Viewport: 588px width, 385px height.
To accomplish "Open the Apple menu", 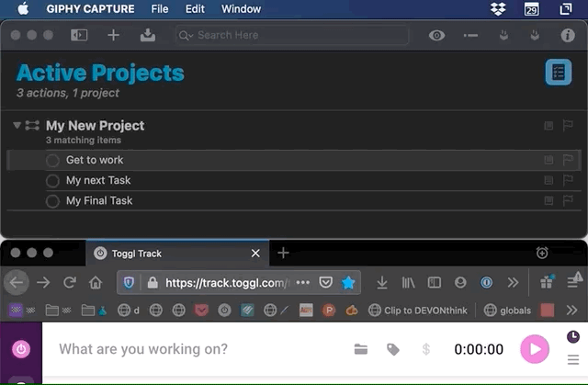I will coord(23,8).
